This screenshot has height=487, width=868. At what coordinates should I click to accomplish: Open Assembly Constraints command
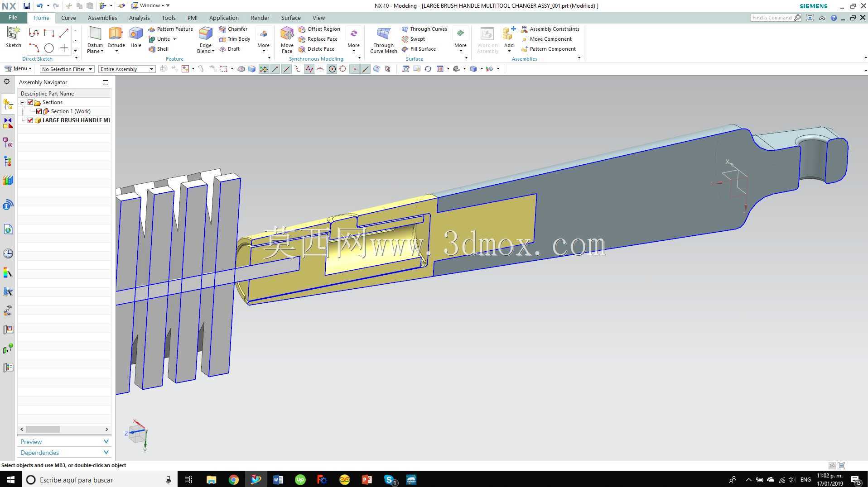pyautogui.click(x=550, y=29)
